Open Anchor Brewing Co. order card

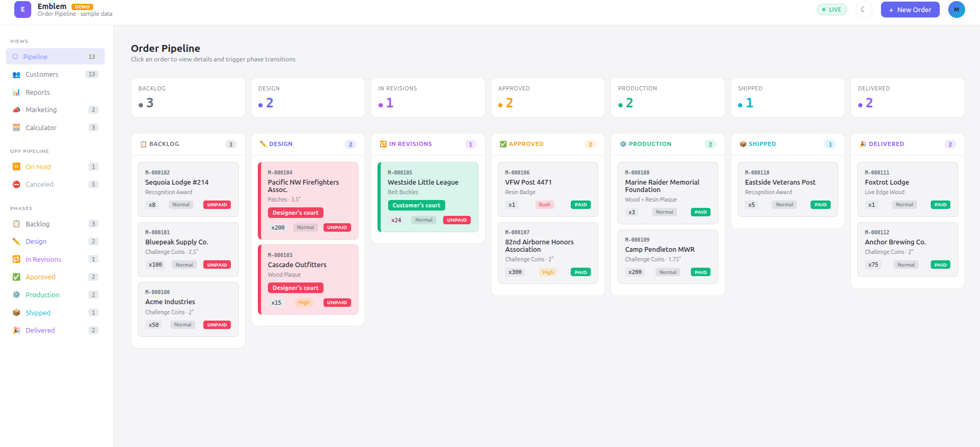click(x=907, y=249)
